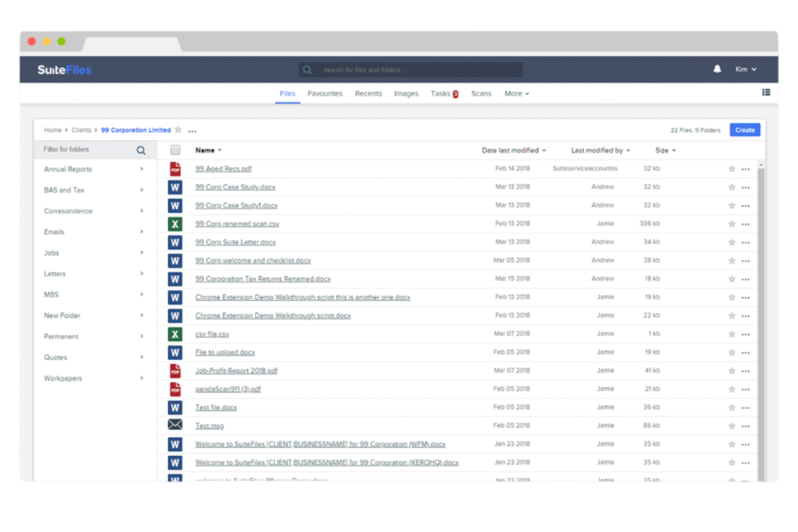Click the search for files and folders field
This screenshot has width=798, height=532.
click(410, 70)
